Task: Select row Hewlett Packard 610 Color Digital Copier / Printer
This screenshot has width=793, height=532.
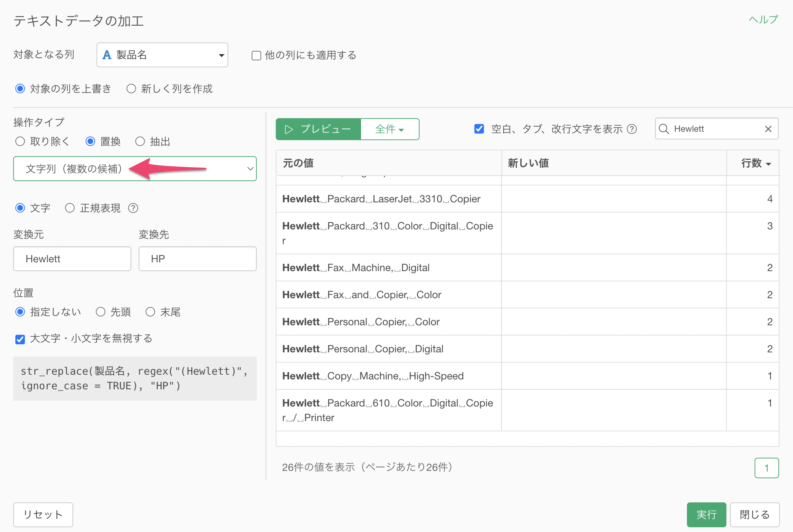Action: coord(527,410)
